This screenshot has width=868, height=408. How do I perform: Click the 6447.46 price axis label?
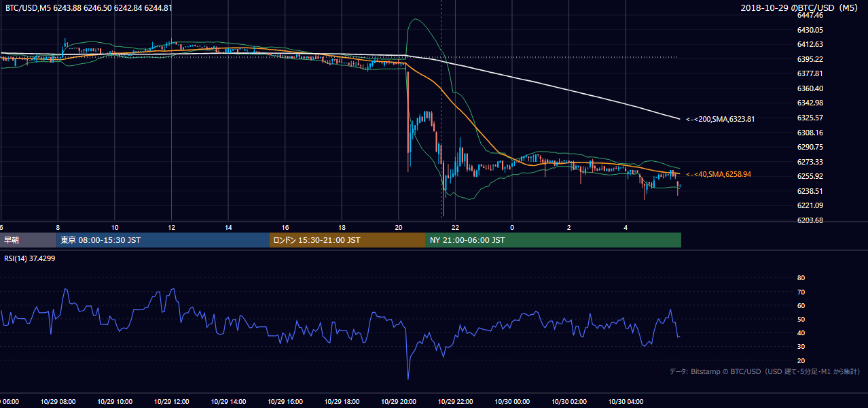tap(810, 15)
